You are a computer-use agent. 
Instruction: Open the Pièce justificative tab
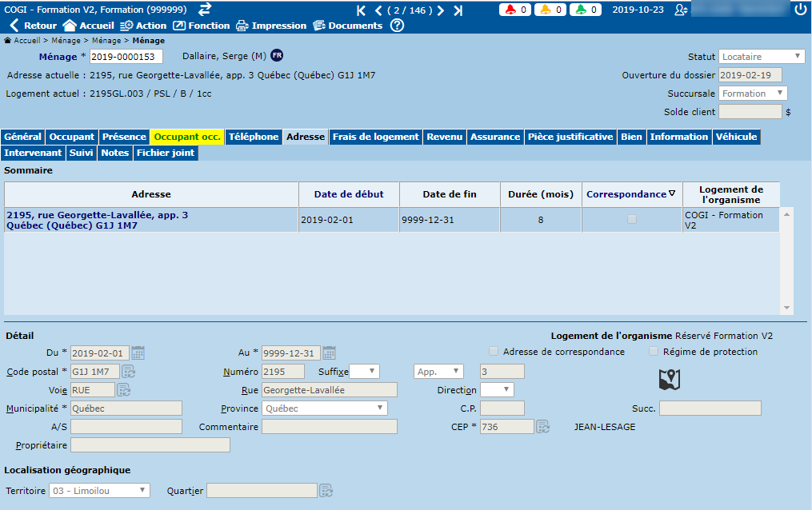570,137
